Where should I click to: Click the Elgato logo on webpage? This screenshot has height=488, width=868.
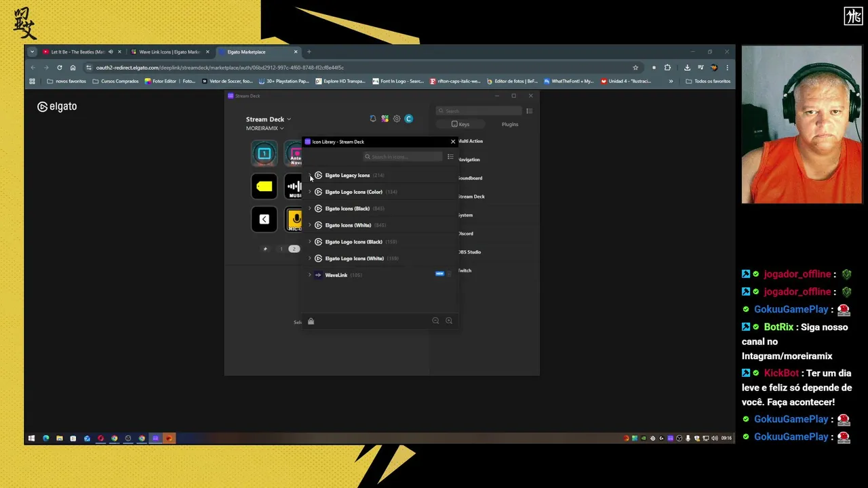coord(57,106)
